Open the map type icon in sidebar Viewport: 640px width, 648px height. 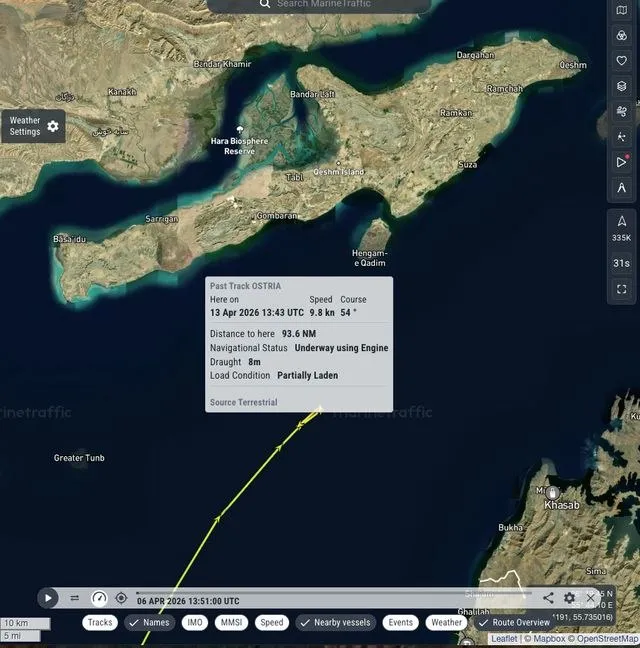pos(622,10)
